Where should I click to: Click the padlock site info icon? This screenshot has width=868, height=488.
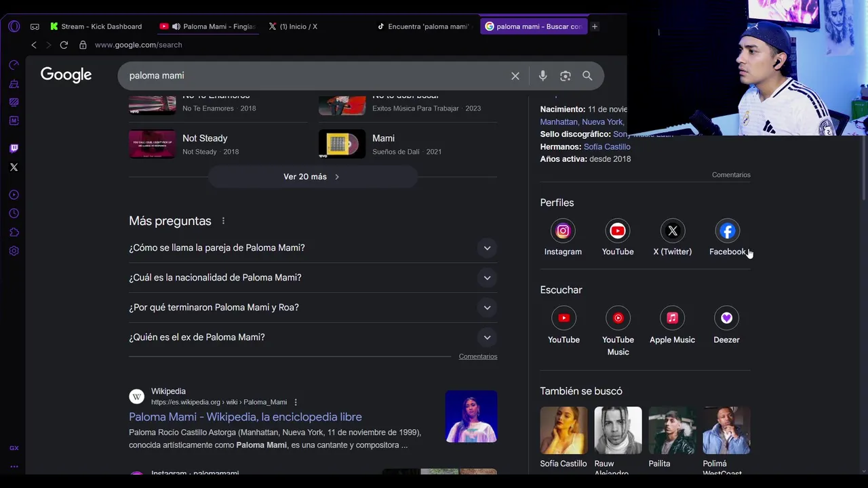(x=83, y=45)
